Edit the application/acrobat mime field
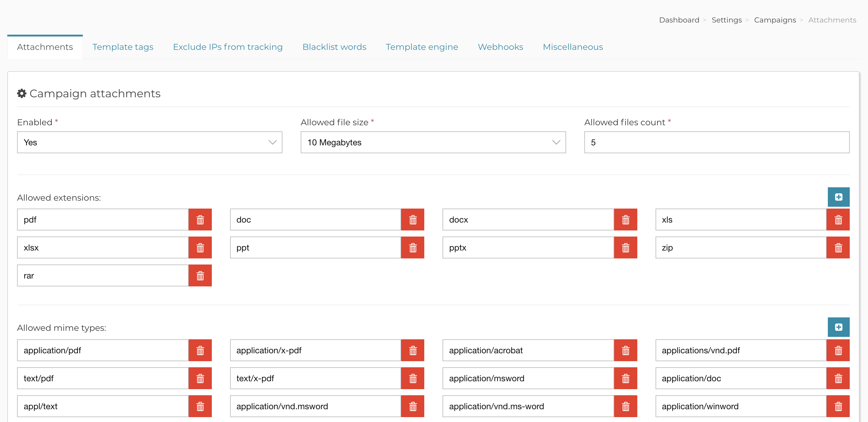The width and height of the screenshot is (868, 422). (x=528, y=350)
